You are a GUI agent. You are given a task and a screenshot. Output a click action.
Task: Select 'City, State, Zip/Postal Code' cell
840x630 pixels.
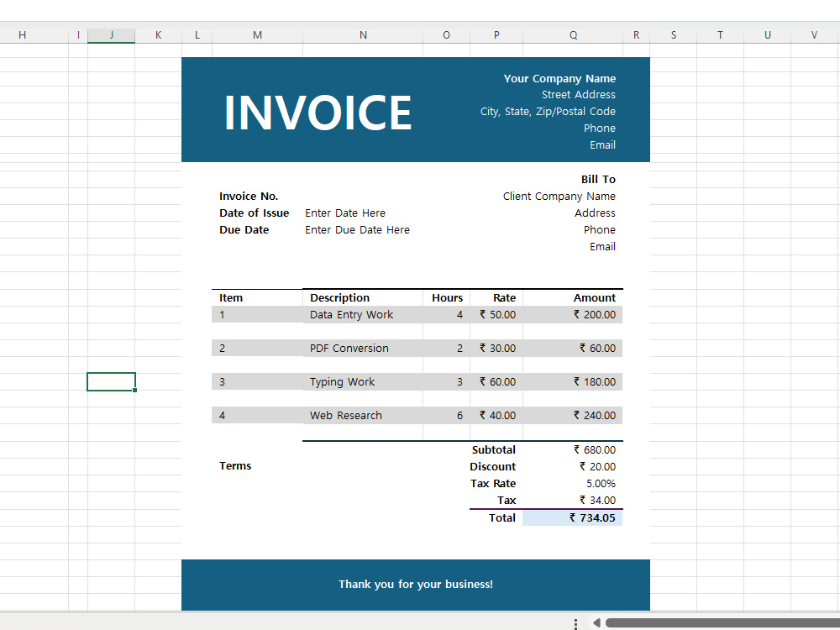(x=548, y=112)
